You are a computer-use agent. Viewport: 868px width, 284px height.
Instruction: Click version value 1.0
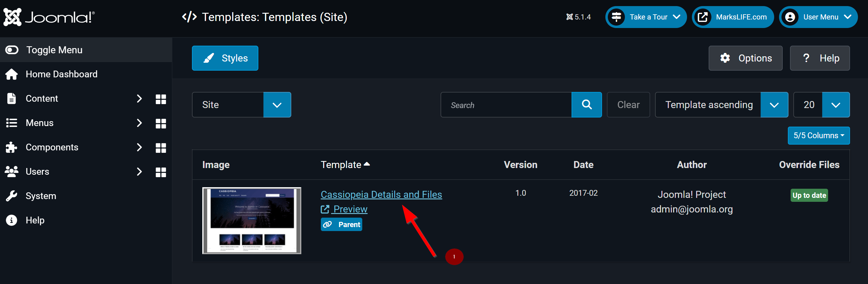coord(521,193)
